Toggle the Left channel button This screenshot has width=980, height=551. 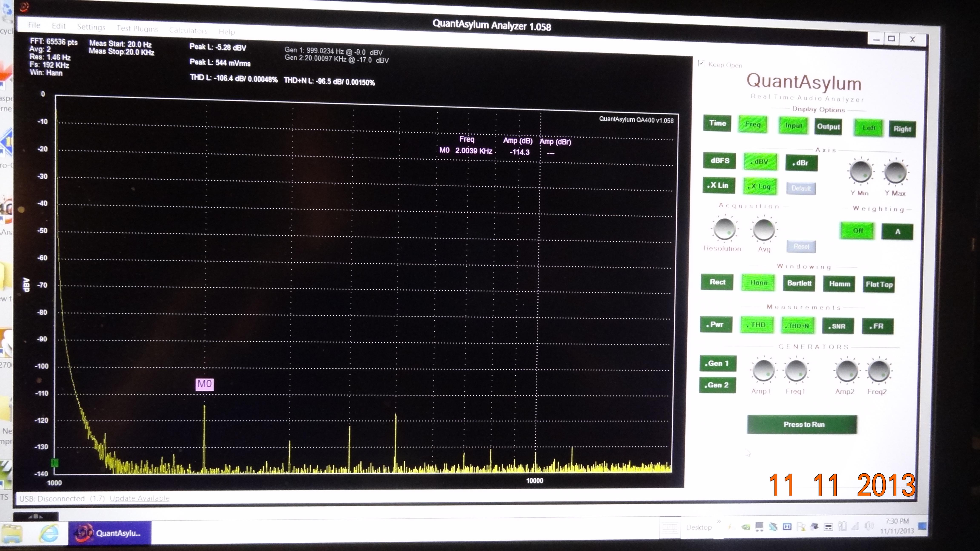(869, 128)
